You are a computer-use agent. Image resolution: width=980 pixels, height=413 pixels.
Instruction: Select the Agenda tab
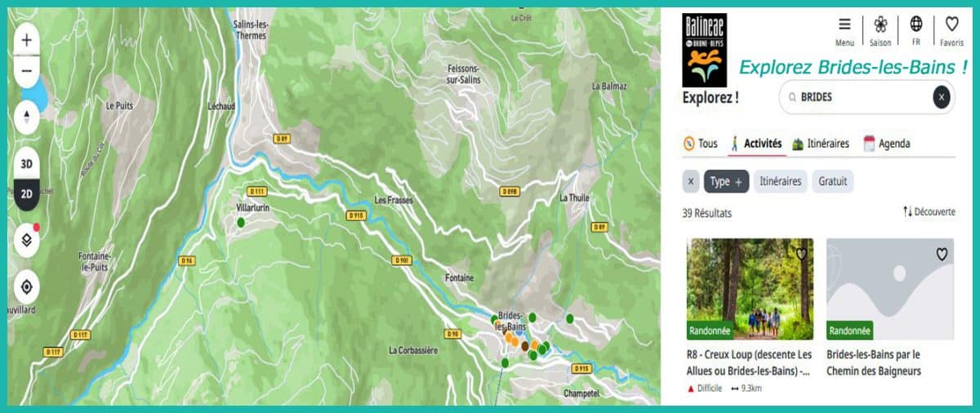[x=886, y=144]
